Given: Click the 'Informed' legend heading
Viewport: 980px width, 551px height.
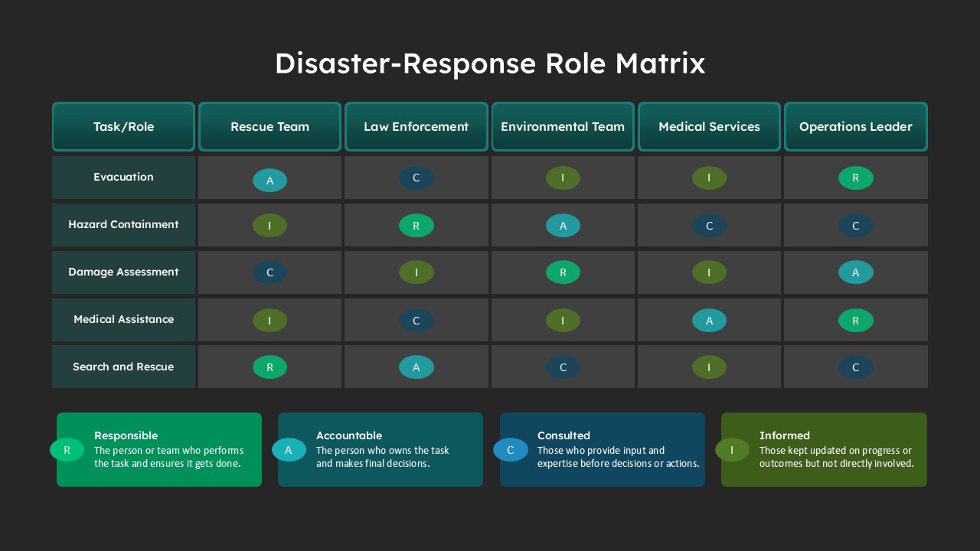Looking at the screenshot, I should pos(784,435).
